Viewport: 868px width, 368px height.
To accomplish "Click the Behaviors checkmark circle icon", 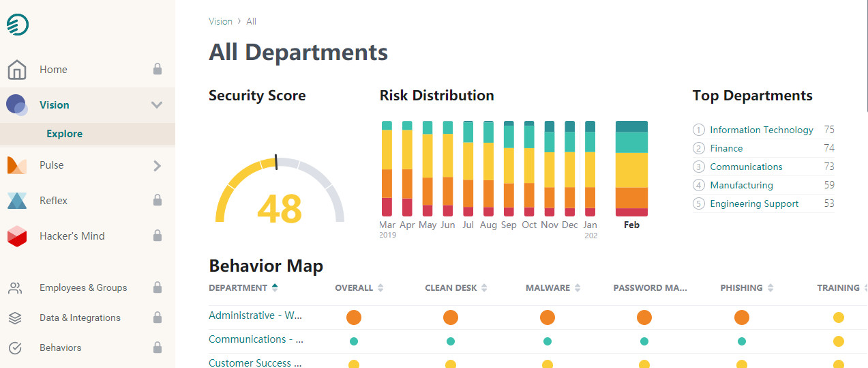I will (16, 348).
